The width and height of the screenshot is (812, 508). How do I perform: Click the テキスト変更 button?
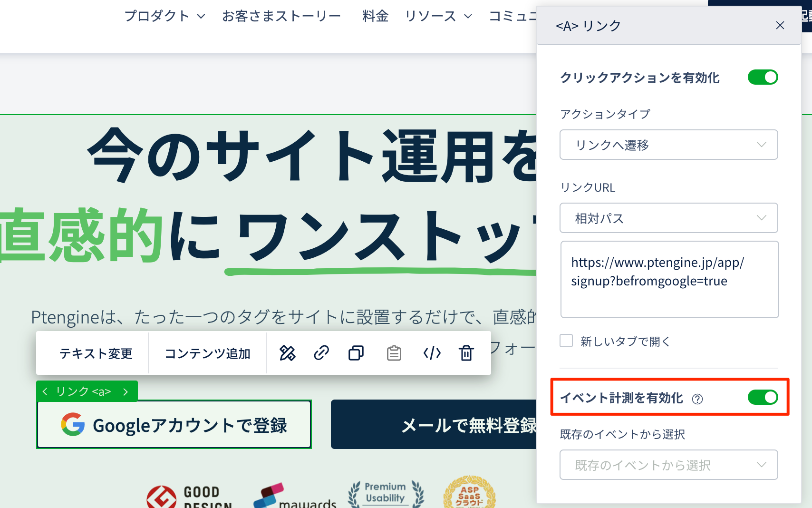(x=96, y=353)
